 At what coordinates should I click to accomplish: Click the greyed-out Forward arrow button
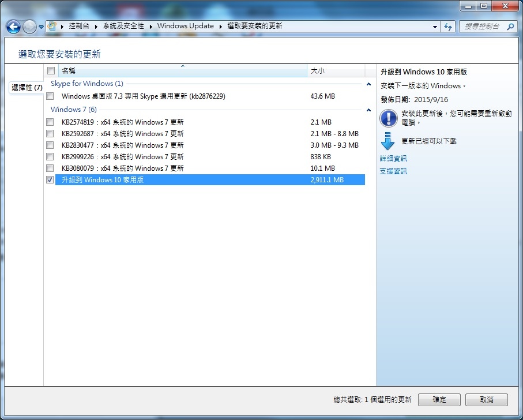click(x=29, y=27)
